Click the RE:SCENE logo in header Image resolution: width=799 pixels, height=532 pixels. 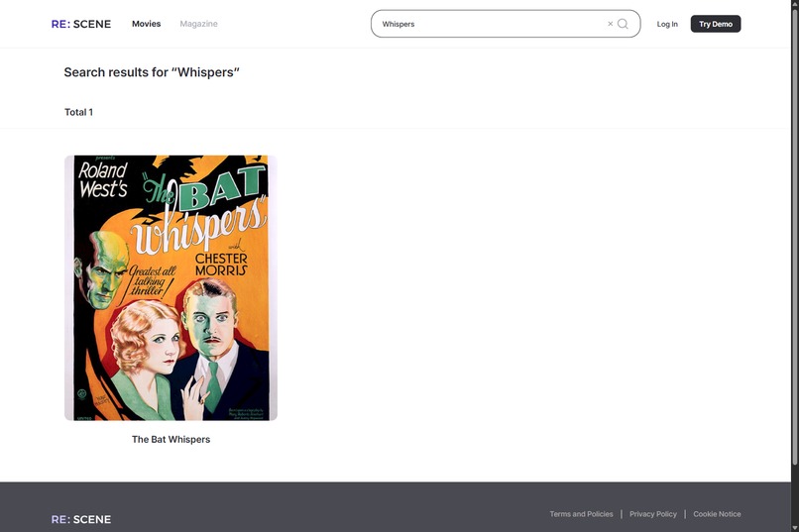(x=81, y=24)
